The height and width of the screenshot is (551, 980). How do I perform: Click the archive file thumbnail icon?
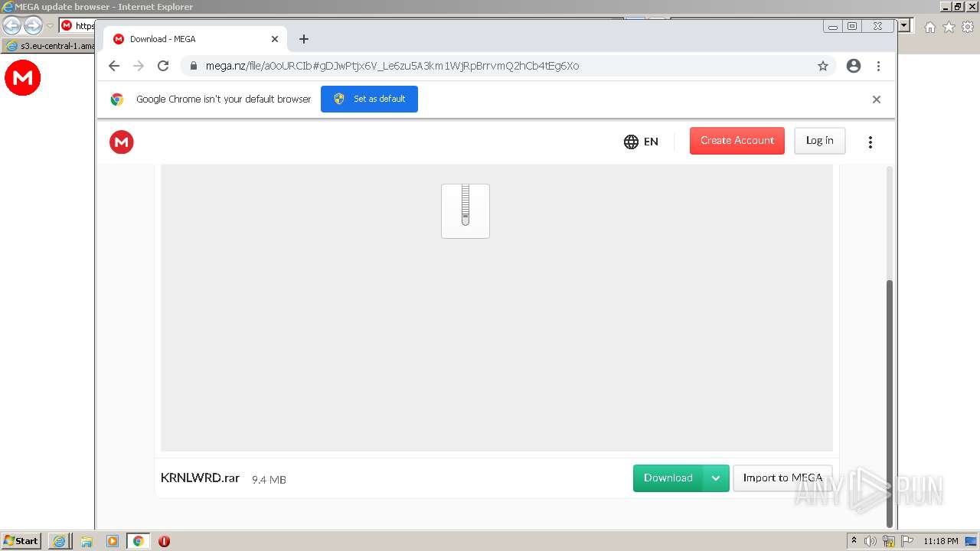click(465, 211)
